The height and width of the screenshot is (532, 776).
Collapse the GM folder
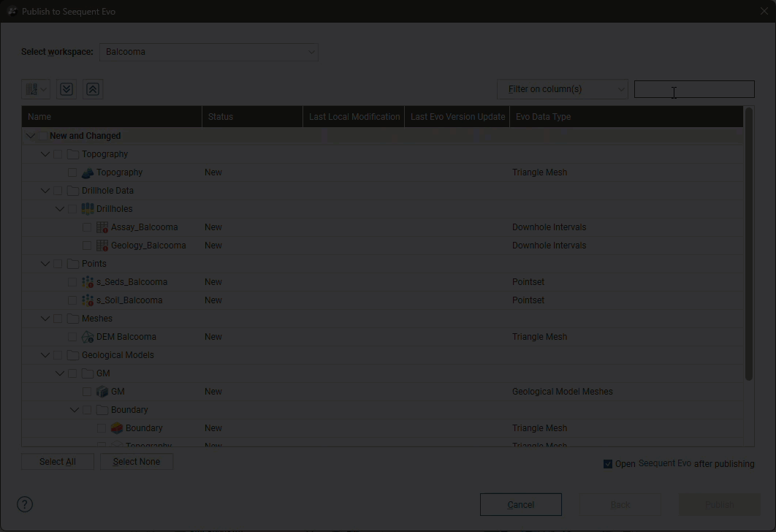pos(60,373)
